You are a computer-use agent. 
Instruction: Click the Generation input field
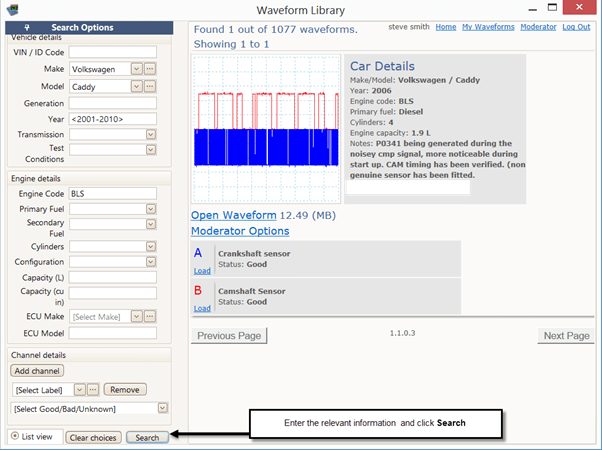[x=113, y=103]
